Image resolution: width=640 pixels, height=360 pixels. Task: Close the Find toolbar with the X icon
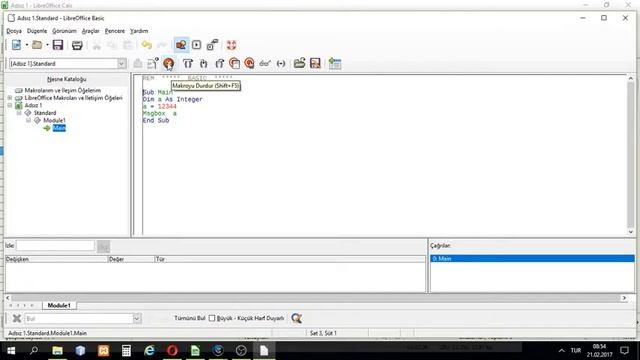tap(17, 318)
